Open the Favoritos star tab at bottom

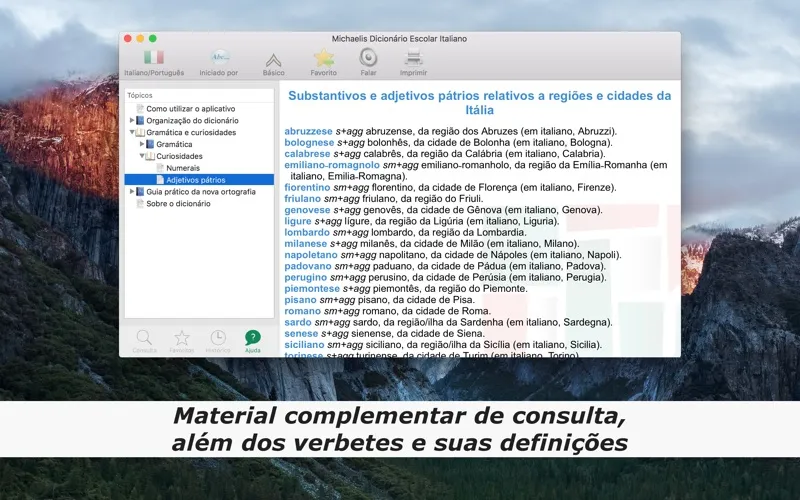[181, 338]
